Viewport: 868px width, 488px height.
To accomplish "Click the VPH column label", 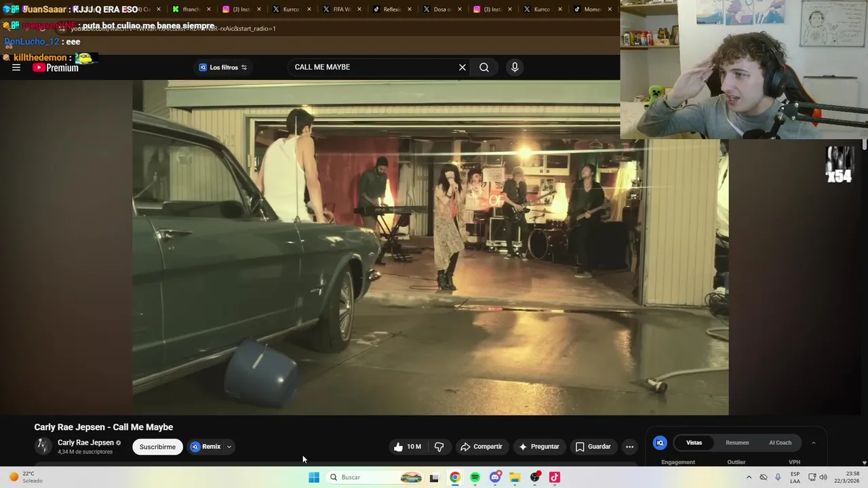I will click(795, 462).
